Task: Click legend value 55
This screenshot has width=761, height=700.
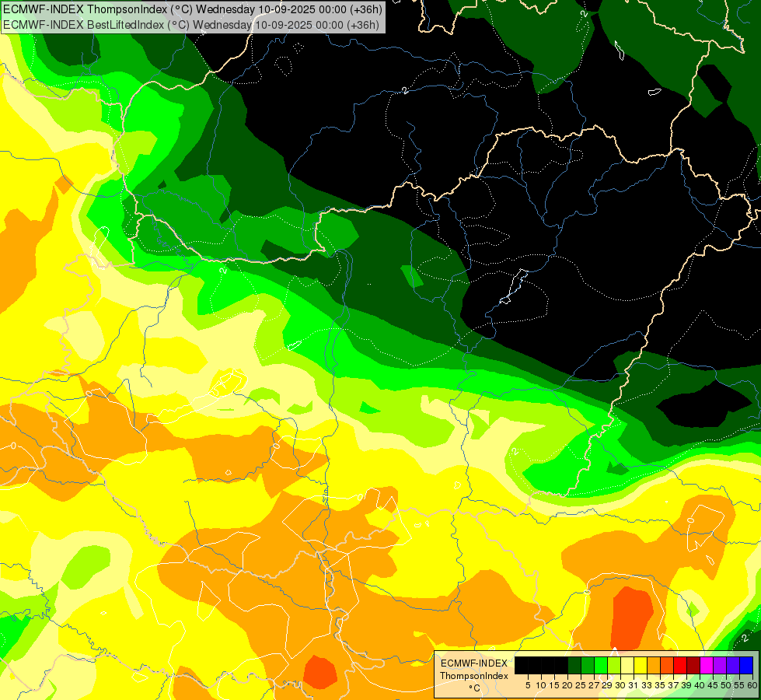Action: click(x=740, y=685)
